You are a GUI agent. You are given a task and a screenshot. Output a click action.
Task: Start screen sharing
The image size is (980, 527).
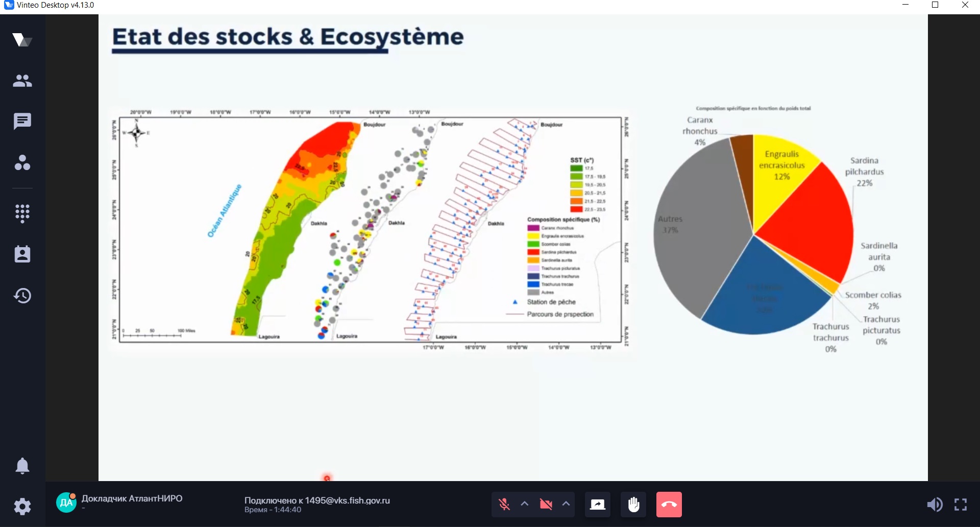(x=598, y=505)
